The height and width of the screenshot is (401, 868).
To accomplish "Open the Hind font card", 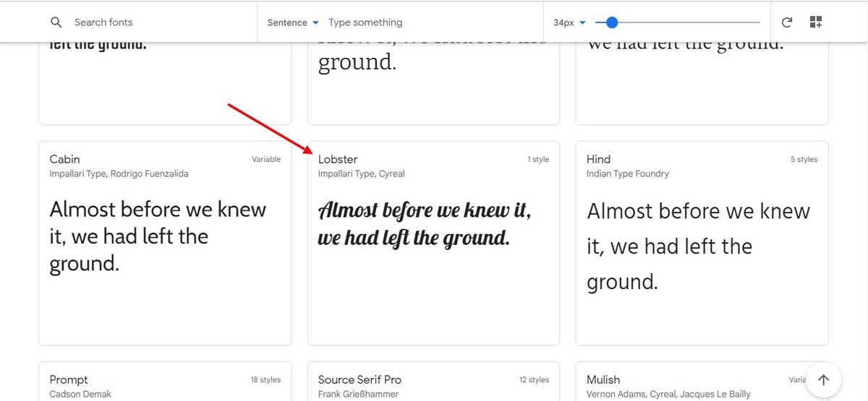I will pyautogui.click(x=702, y=243).
